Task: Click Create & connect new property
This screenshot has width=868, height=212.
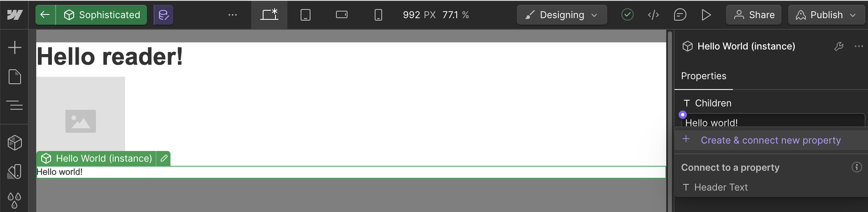Action: coord(770,140)
